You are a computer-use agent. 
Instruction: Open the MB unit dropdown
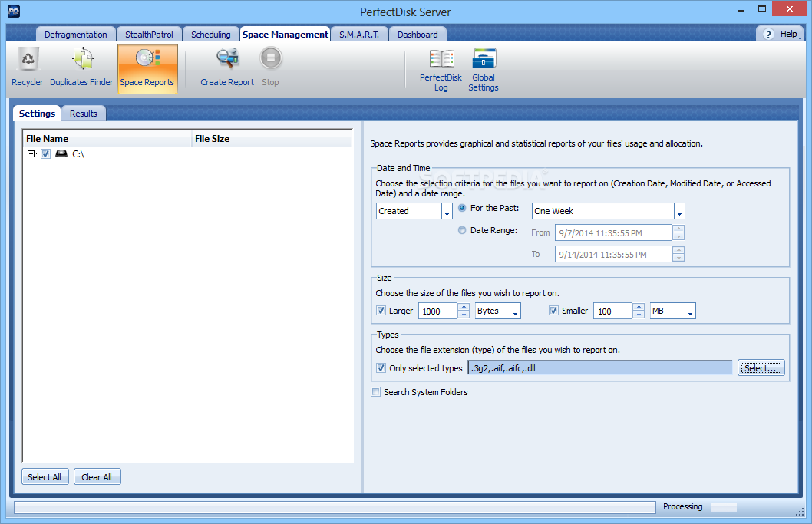click(x=690, y=311)
